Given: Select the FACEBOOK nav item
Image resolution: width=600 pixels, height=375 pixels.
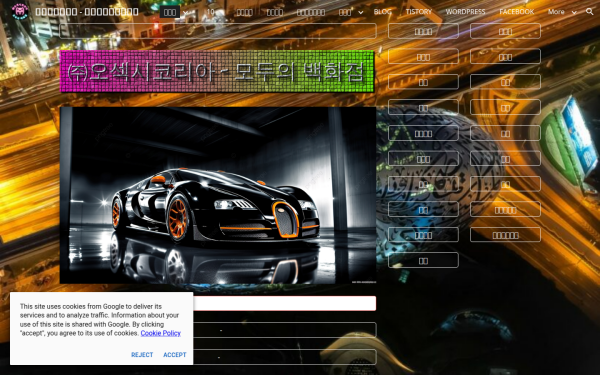Looking at the screenshot, I should click(x=517, y=12).
